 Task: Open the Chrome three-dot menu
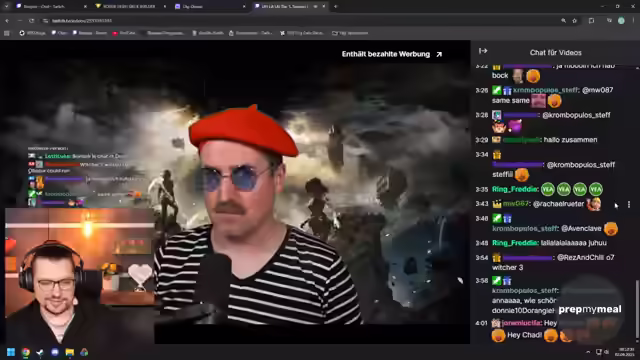(633, 20)
